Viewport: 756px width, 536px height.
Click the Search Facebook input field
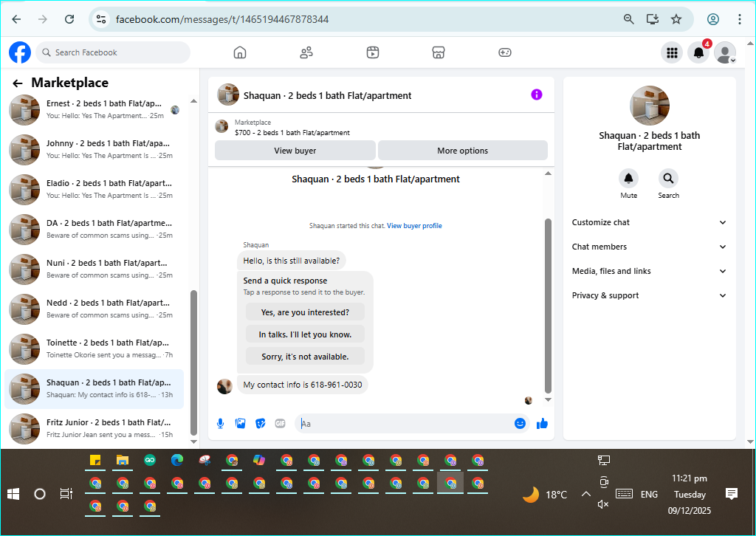[x=113, y=52]
